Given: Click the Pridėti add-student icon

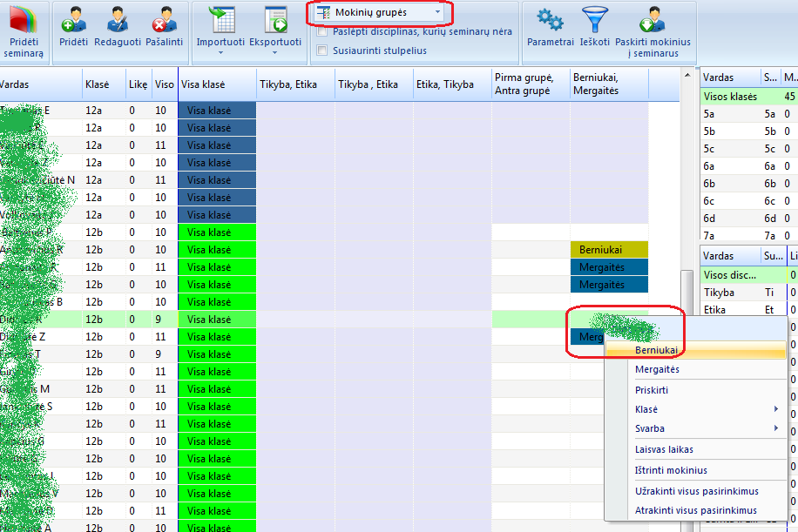Looking at the screenshot, I should coord(73,20).
